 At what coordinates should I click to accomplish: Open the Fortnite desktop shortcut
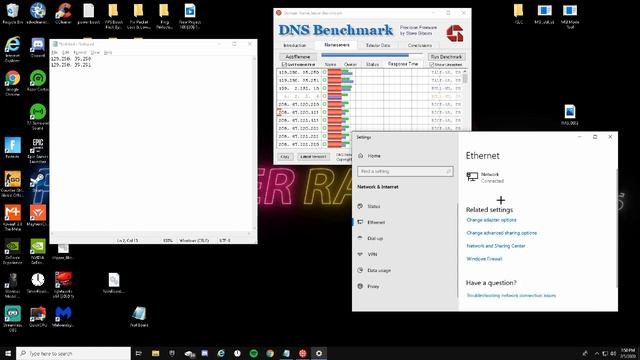(x=12, y=148)
